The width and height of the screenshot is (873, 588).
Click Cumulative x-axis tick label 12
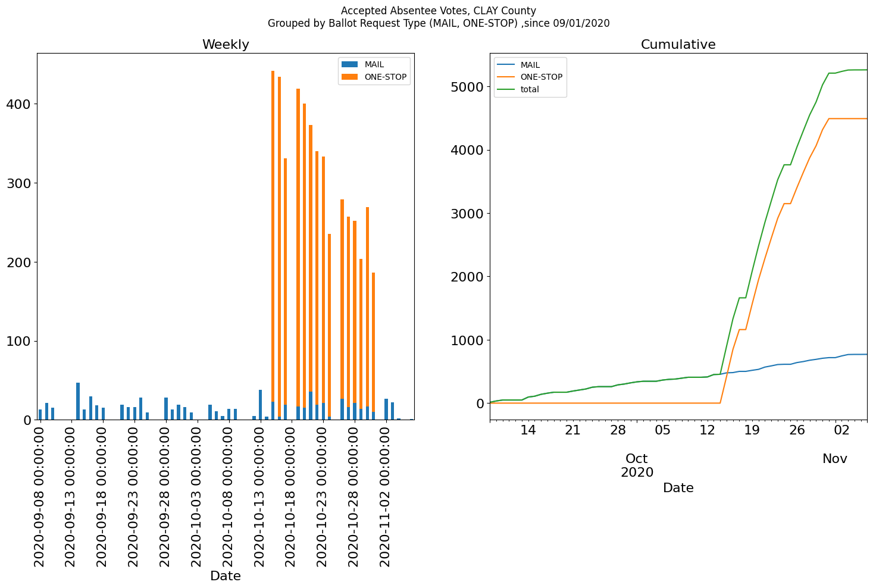[x=707, y=430]
